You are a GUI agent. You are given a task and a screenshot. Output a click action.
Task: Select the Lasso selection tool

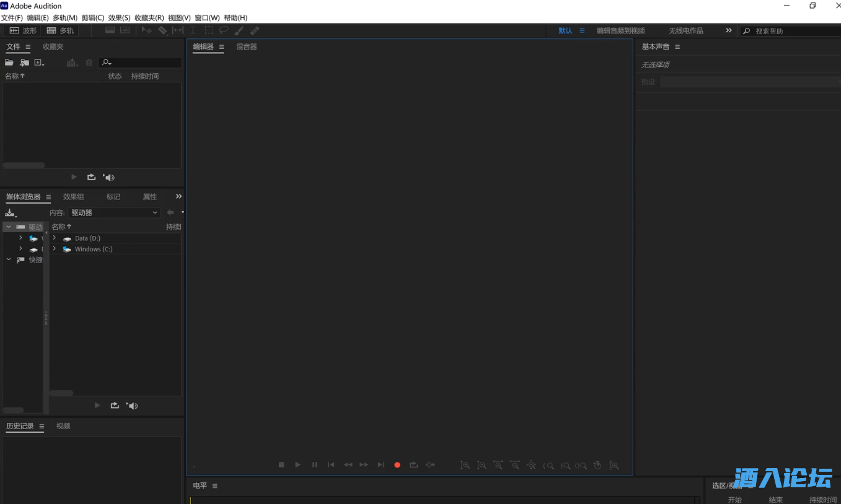click(224, 30)
